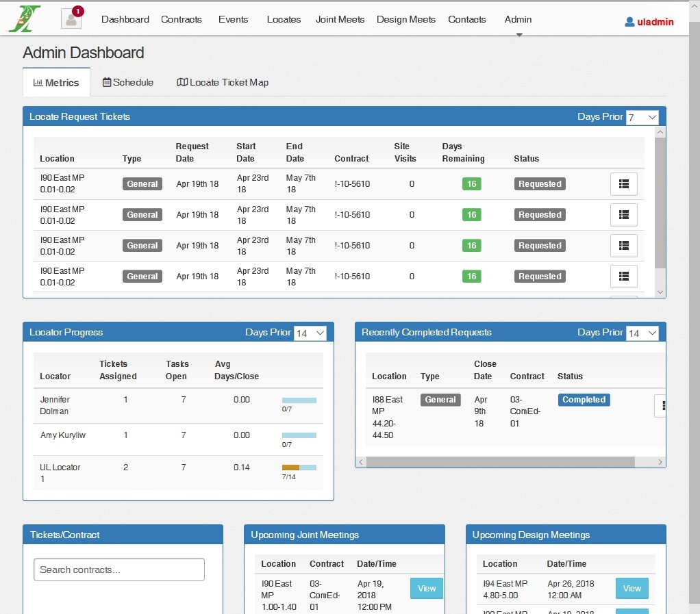The image size is (700, 614).
Task: Click the Search contracts input field
Action: click(119, 570)
